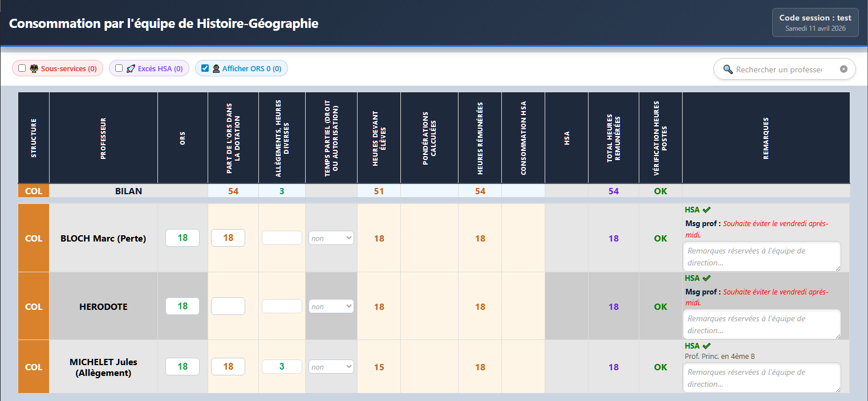
Task: Click the Excès HSA (0) filter label
Action: coord(160,68)
